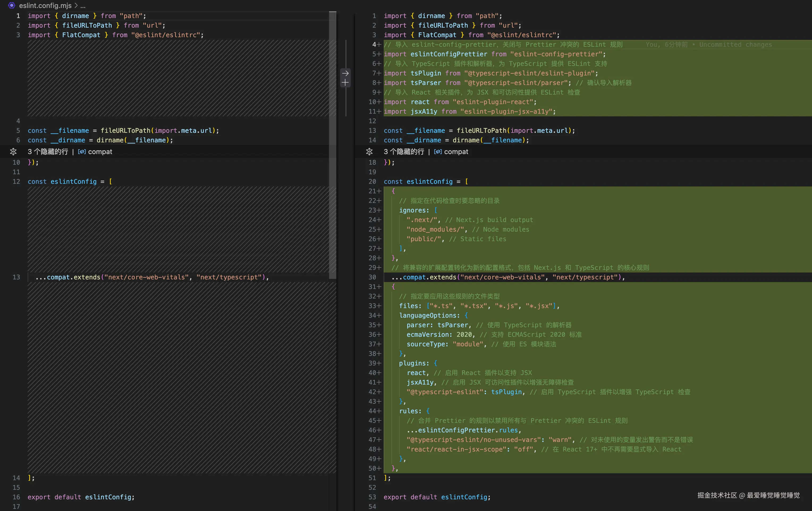The width and height of the screenshot is (812, 511).
Task: Click the plus marker beside line 4
Action: 379,45
